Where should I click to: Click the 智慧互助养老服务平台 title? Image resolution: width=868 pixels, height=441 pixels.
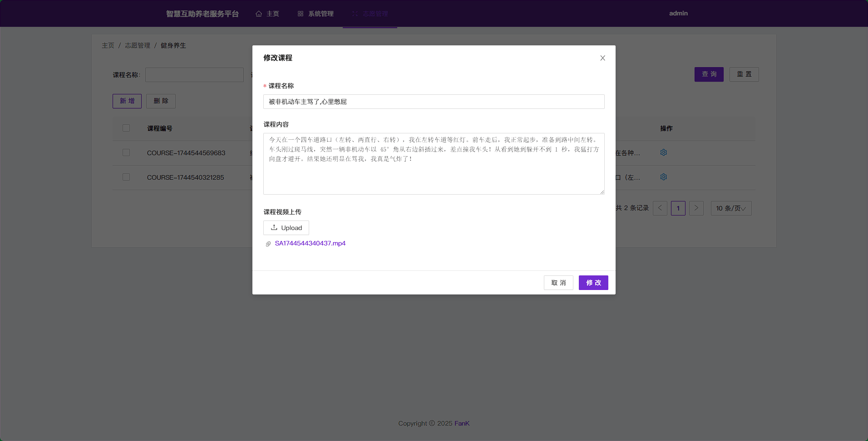(x=202, y=14)
